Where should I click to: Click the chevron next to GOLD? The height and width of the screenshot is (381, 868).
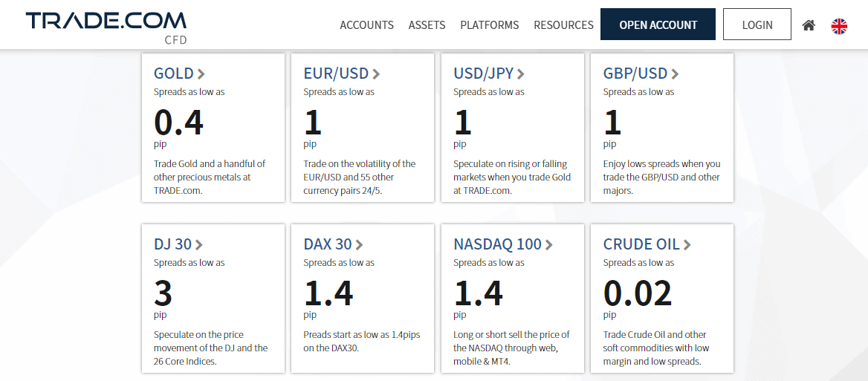point(201,74)
